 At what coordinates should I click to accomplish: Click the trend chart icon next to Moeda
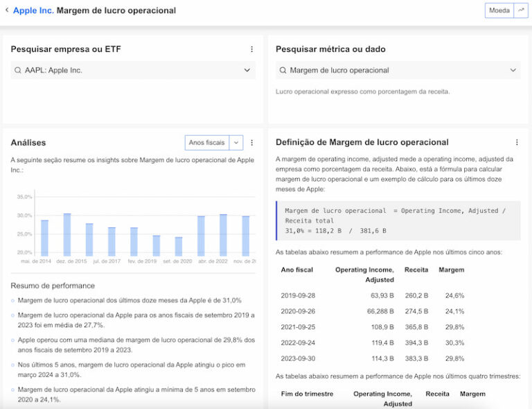(x=521, y=10)
